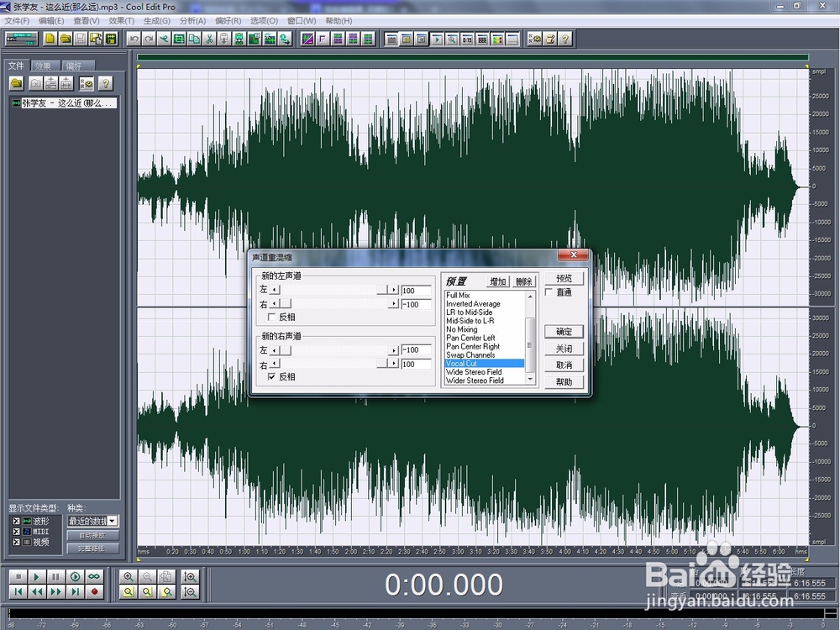The image size is (840, 630).
Task: Click the spectral/color view toolbar icon
Action: (x=497, y=39)
